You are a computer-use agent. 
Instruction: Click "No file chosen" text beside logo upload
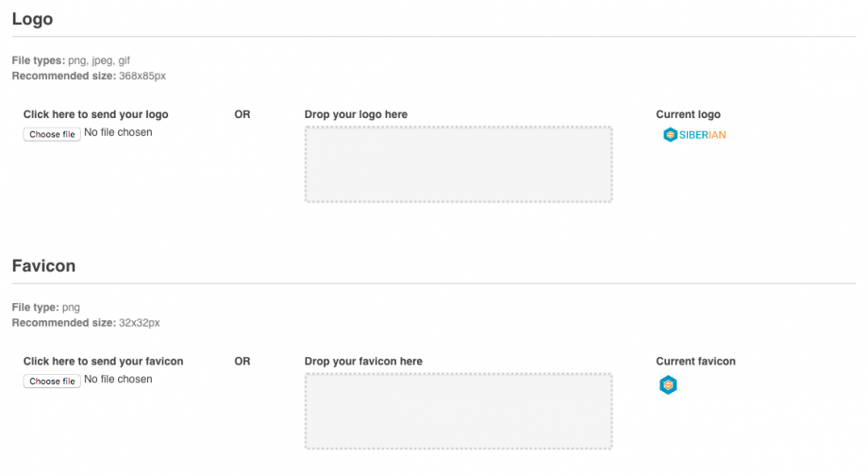(118, 133)
